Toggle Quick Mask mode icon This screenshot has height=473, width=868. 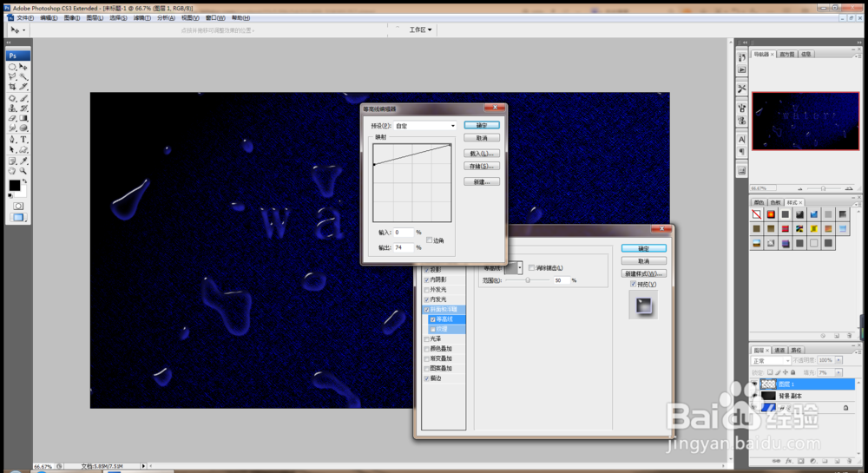pyautogui.click(x=17, y=206)
